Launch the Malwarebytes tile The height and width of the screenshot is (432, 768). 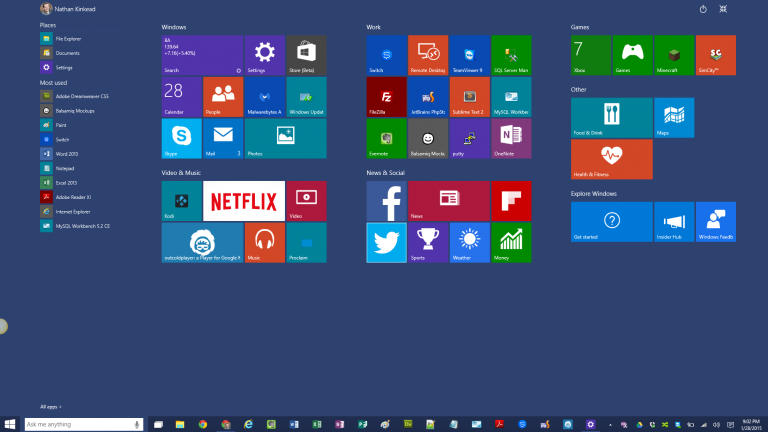click(264, 97)
